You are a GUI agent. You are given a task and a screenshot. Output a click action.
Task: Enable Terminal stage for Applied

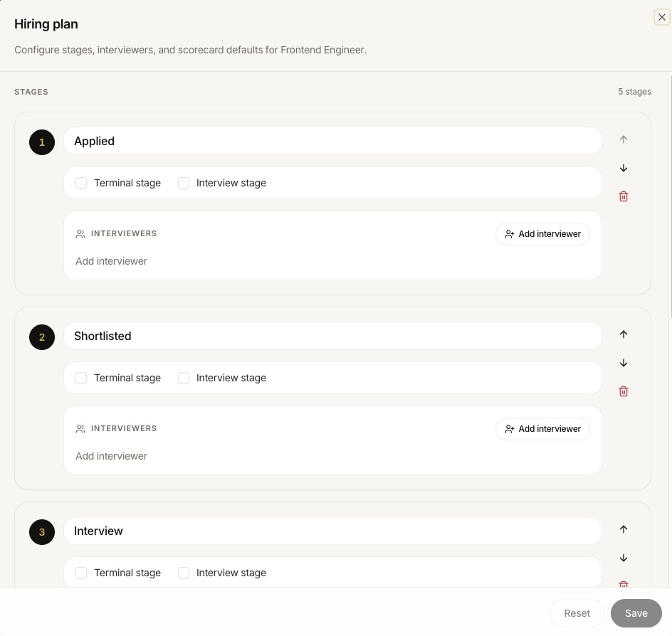[x=81, y=183]
